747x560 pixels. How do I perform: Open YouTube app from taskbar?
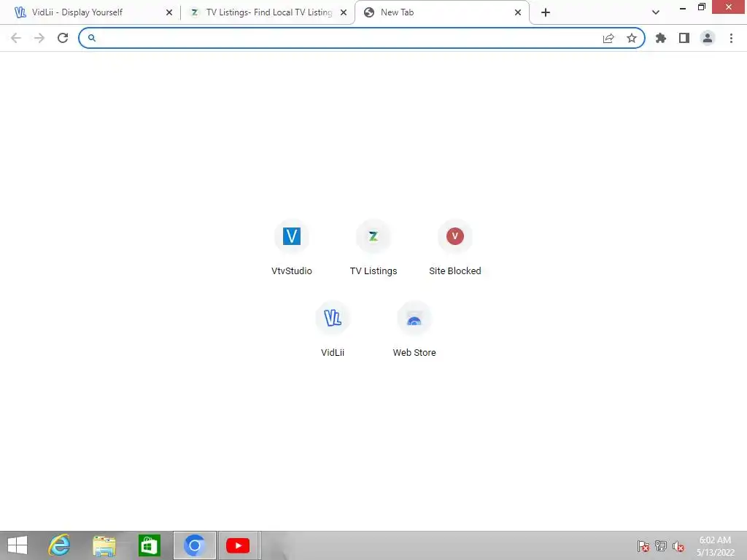click(x=239, y=545)
